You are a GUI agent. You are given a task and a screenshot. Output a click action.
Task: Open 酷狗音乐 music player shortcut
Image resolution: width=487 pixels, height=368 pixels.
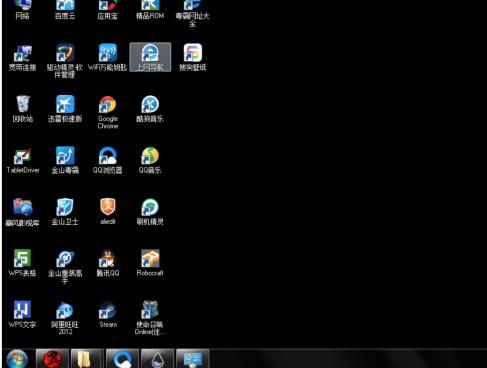coord(150,109)
